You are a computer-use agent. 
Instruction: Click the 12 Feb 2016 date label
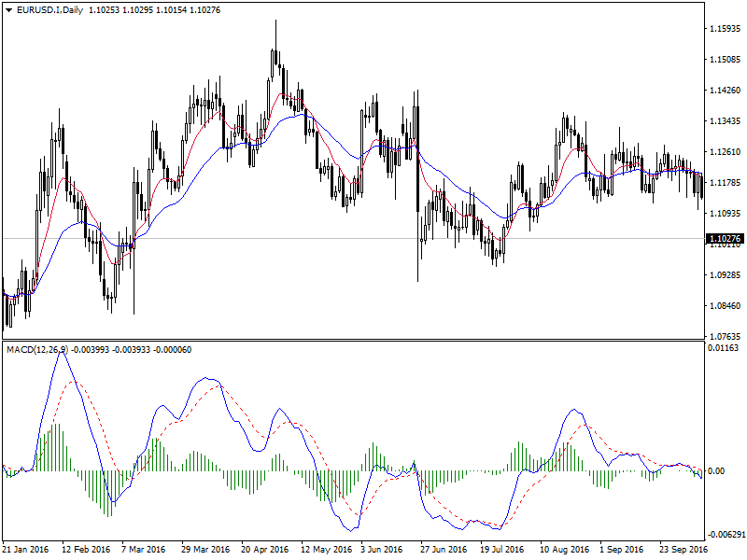[x=86, y=550]
